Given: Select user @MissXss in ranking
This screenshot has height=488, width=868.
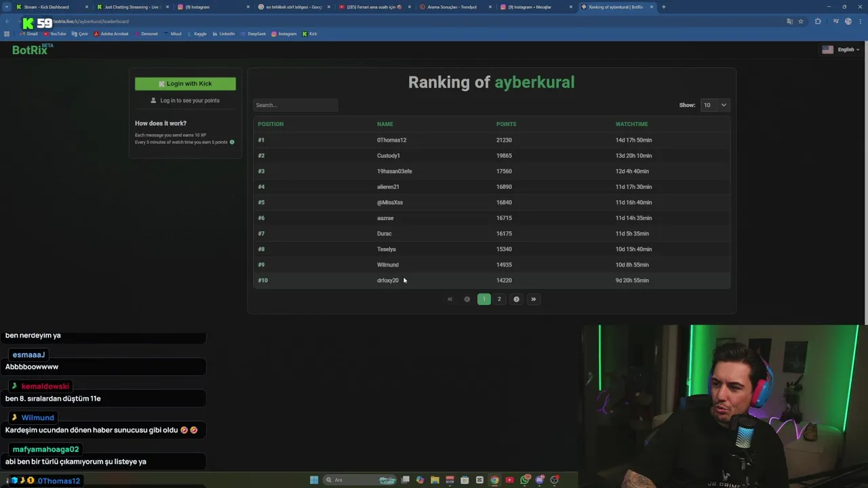Looking at the screenshot, I should (389, 203).
